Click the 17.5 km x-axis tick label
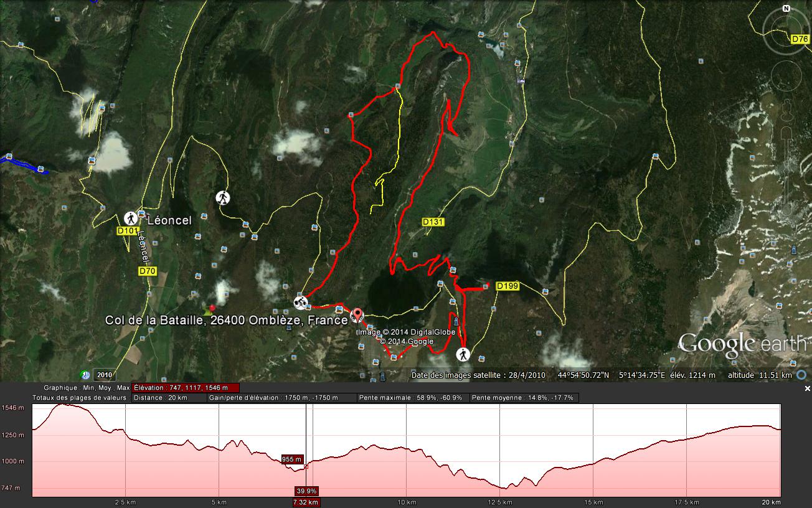This screenshot has width=812, height=508. pos(686,502)
